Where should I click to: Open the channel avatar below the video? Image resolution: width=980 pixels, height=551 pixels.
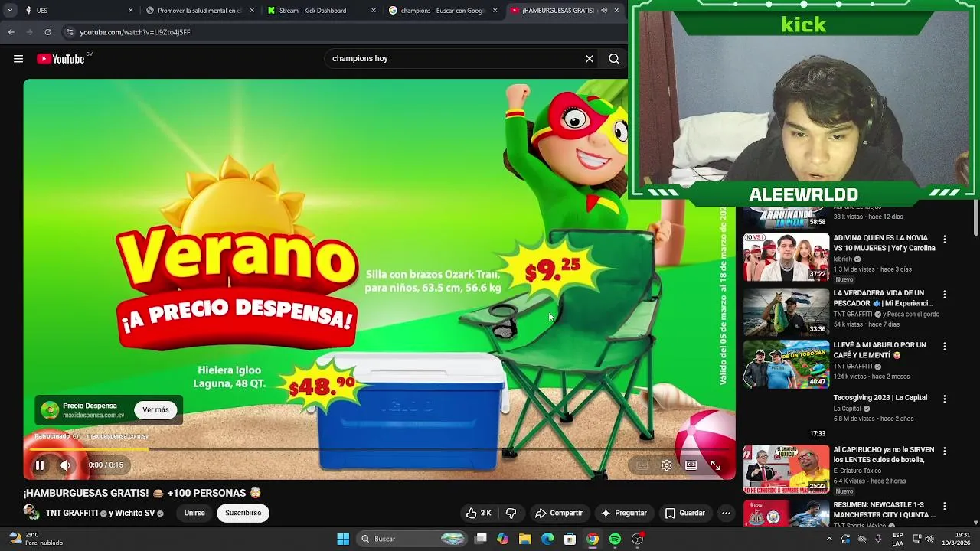point(31,513)
